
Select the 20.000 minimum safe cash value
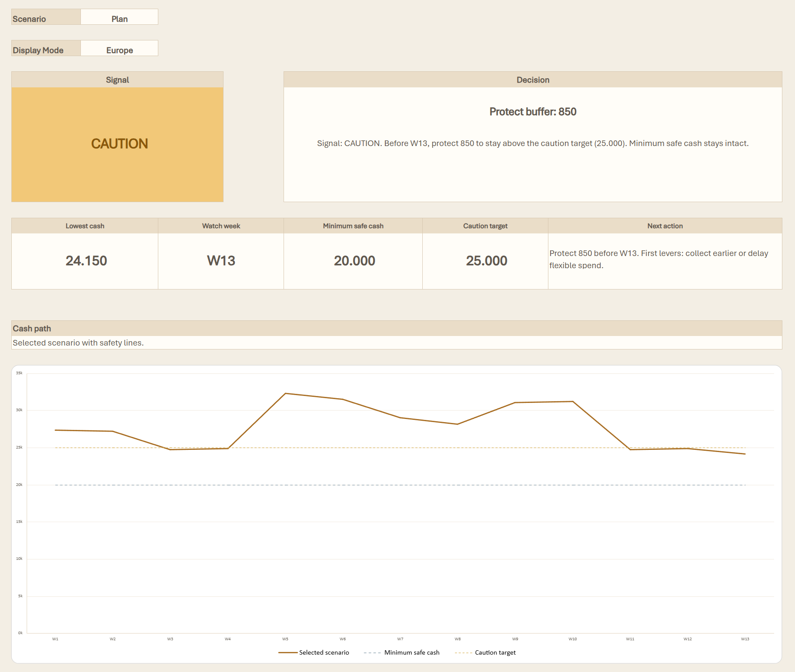(x=354, y=261)
